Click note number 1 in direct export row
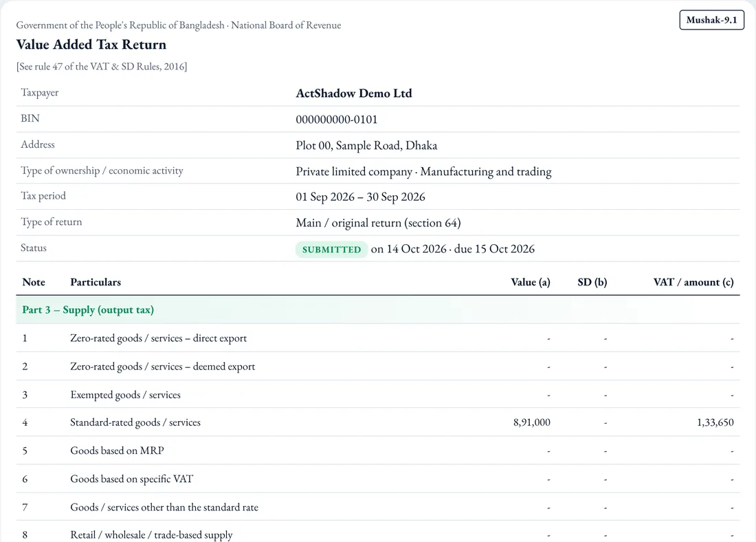 click(25, 338)
